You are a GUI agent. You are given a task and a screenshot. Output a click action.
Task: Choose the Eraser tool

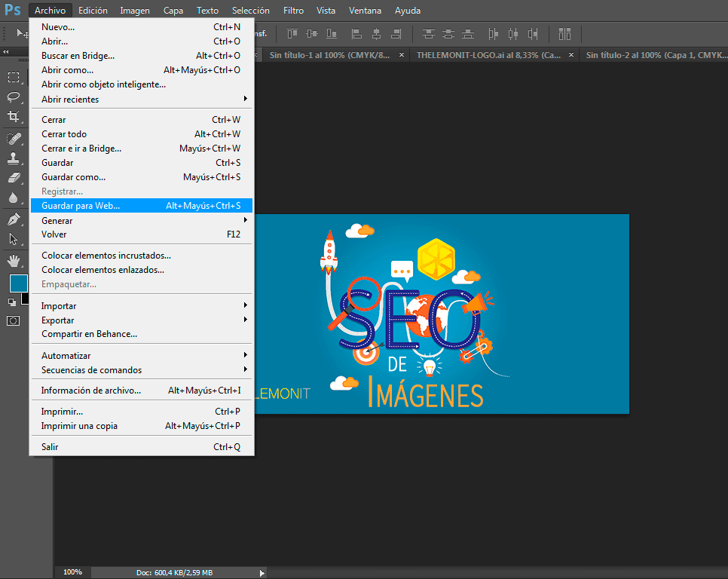click(14, 178)
